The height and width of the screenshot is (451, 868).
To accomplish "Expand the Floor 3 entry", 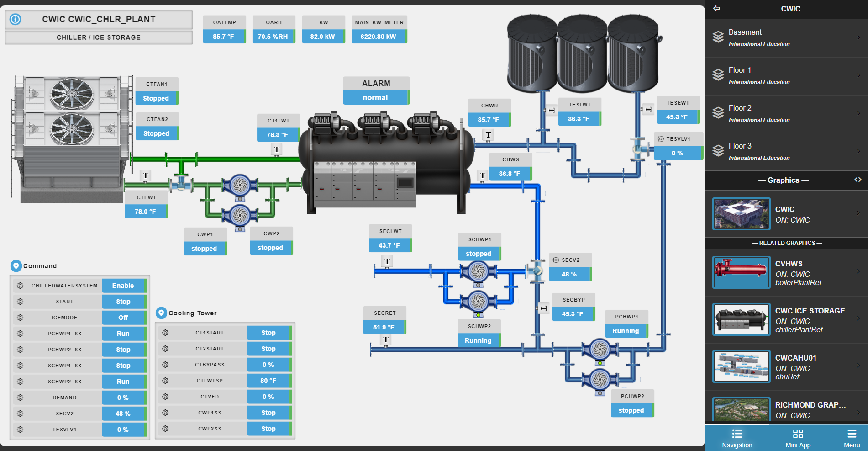I will [x=786, y=152].
